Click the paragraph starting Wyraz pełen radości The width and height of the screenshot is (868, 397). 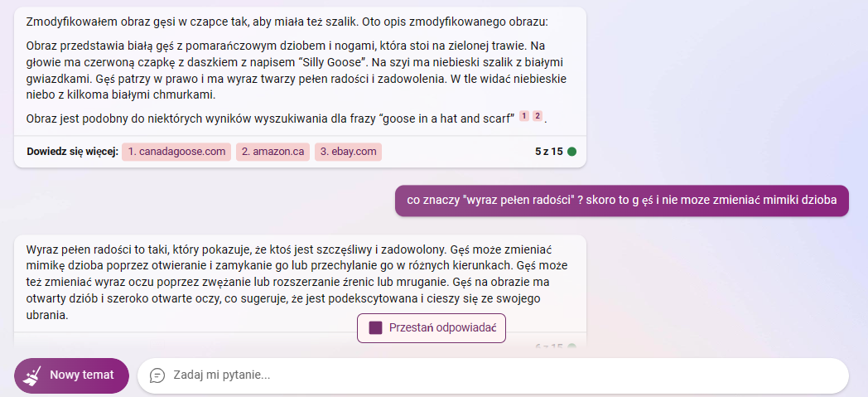(x=297, y=281)
